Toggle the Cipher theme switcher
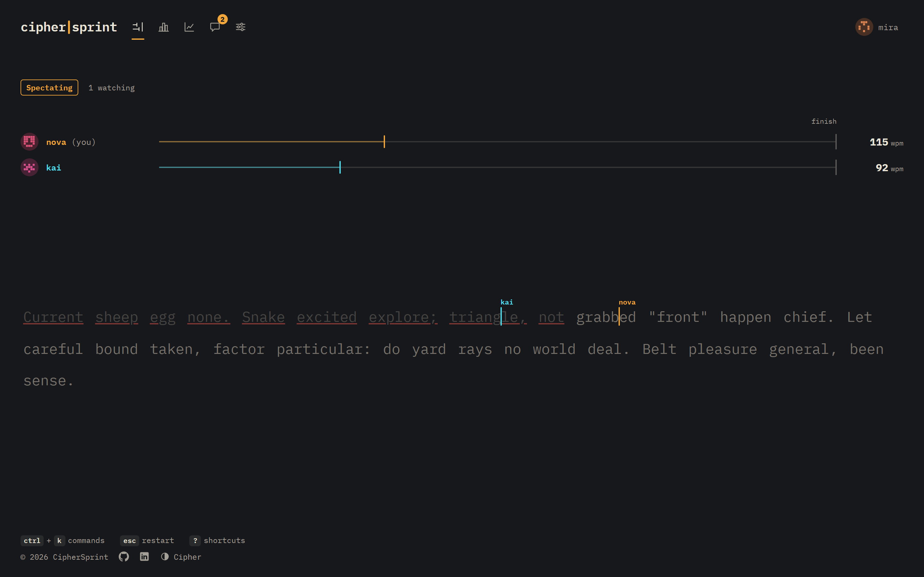 click(181, 557)
